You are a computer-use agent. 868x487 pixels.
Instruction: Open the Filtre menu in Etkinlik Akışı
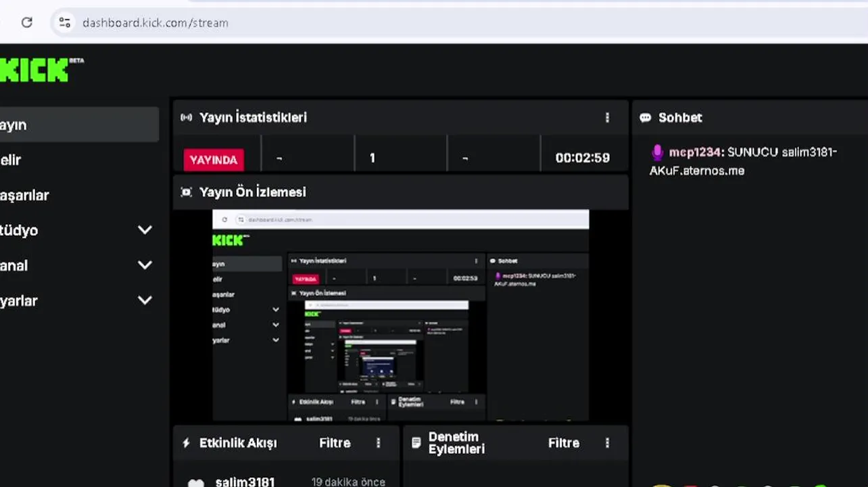[x=335, y=443]
